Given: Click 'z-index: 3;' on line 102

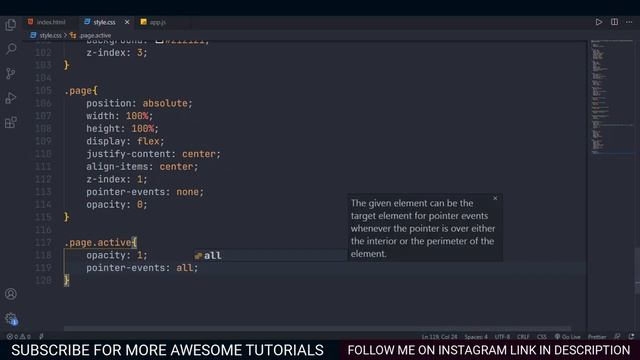Looking at the screenshot, I should (x=116, y=53).
